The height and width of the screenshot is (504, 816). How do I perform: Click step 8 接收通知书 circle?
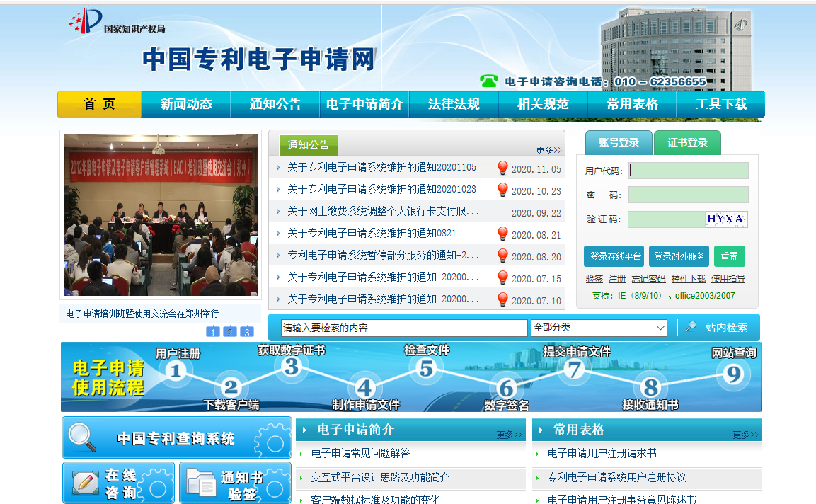click(650, 387)
